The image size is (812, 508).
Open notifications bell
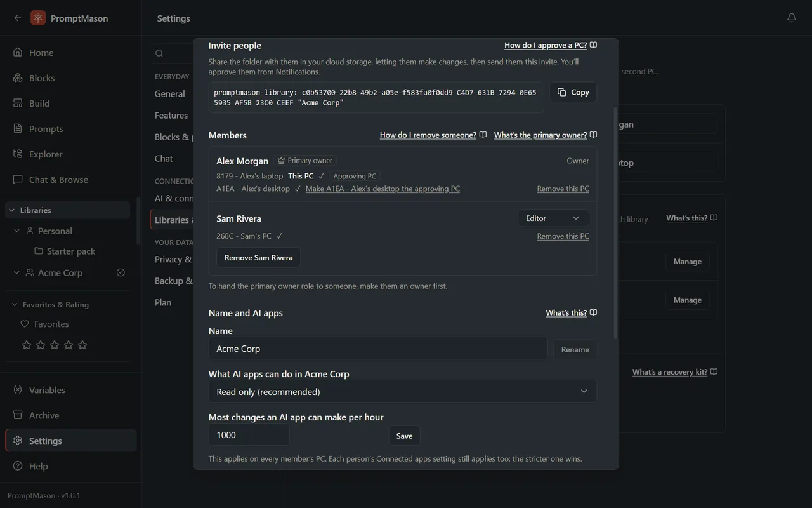pyautogui.click(x=791, y=18)
